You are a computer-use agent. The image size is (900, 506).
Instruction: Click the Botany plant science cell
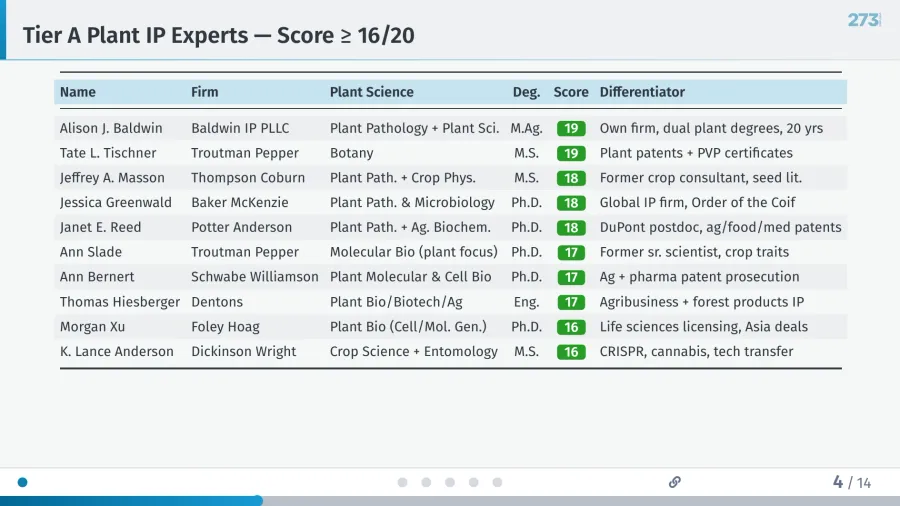click(x=351, y=153)
